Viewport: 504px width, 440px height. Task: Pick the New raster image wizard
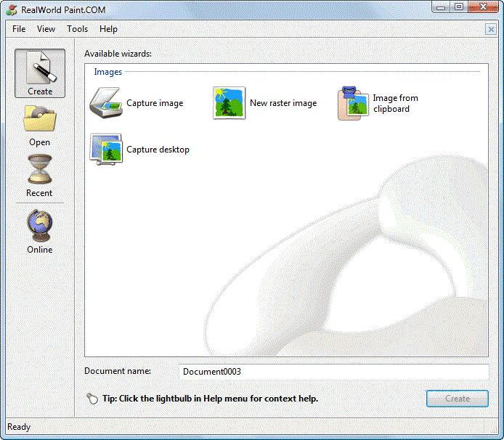pyautogui.click(x=229, y=103)
